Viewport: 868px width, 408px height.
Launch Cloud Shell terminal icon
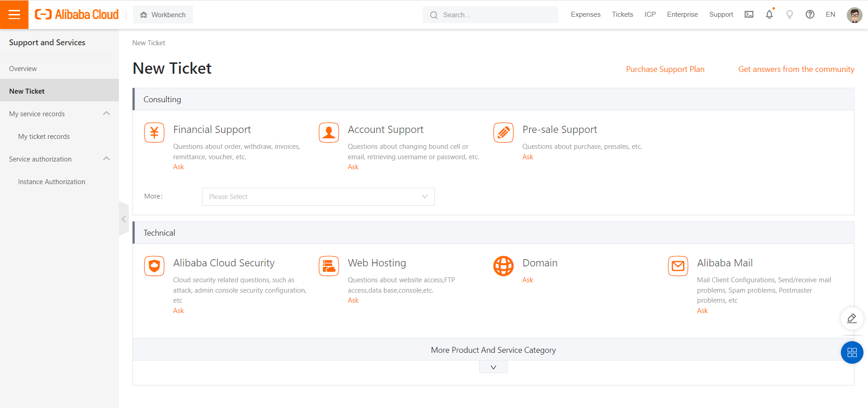(749, 14)
